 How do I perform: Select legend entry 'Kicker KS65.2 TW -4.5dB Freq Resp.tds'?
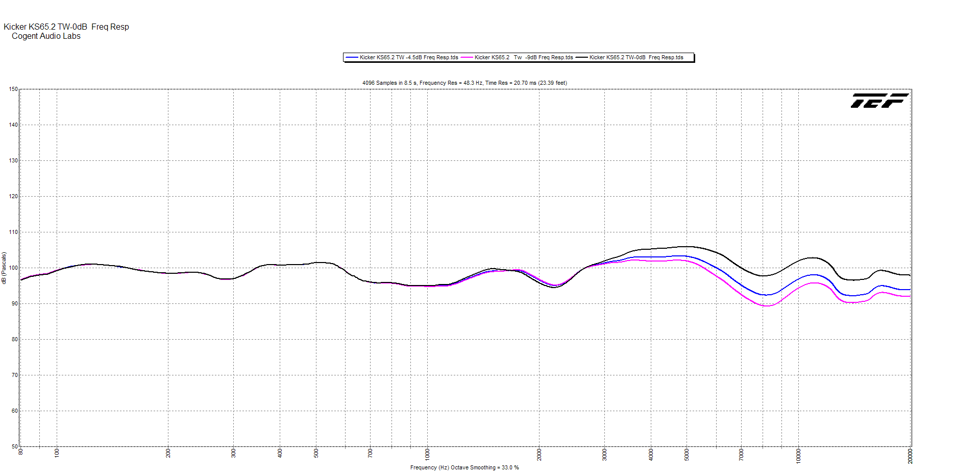click(409, 57)
